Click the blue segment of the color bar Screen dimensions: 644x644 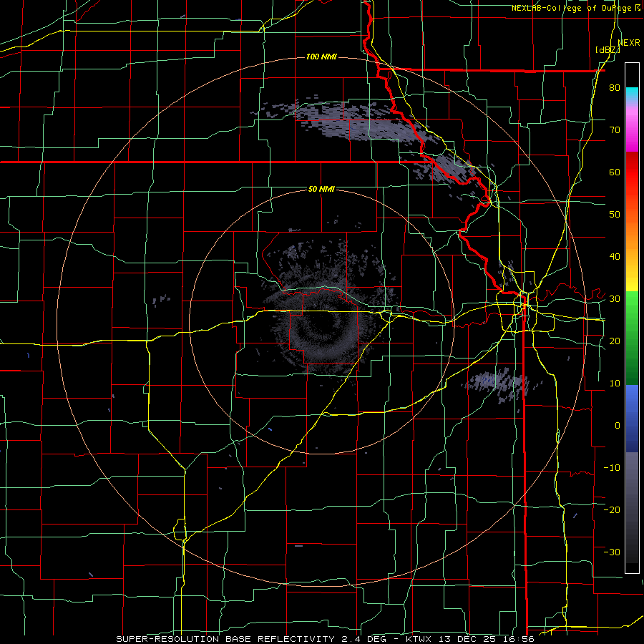click(x=632, y=419)
